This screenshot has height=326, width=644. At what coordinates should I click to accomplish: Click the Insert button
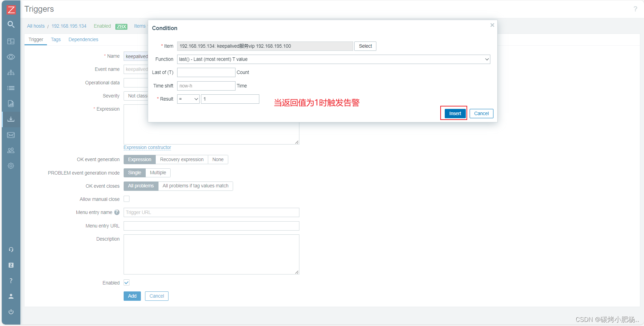coord(455,113)
